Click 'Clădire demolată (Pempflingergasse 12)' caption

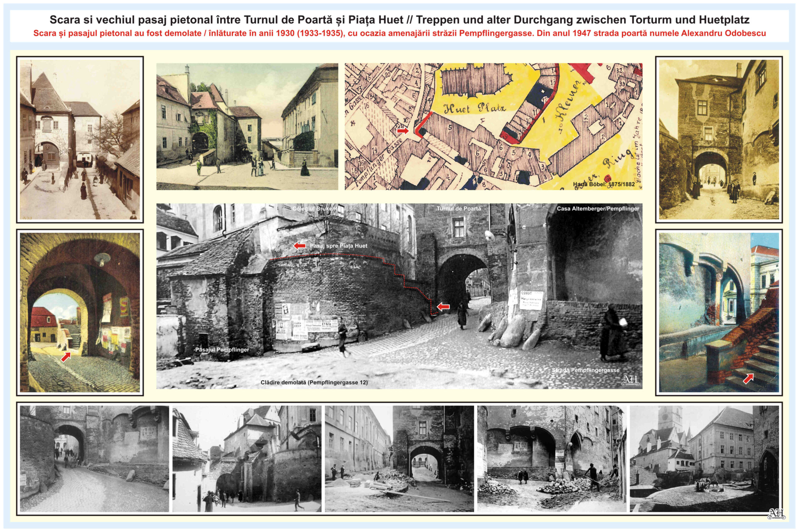314,382
